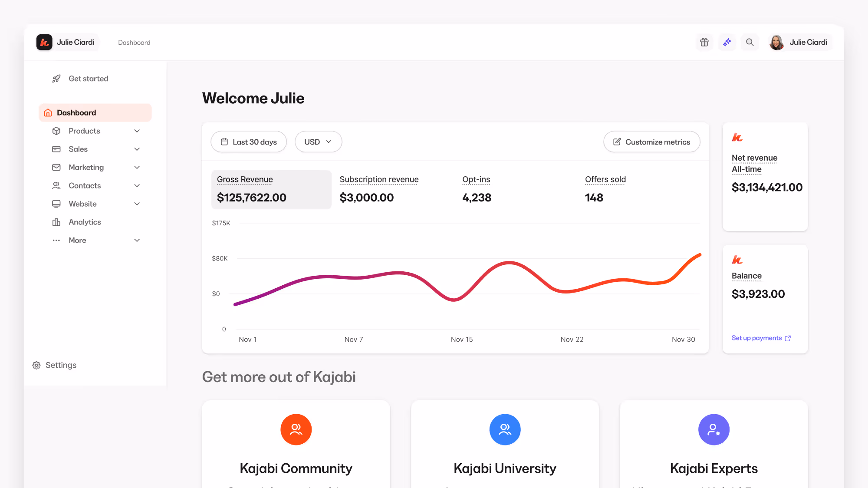Click the Customize metrics button
This screenshot has width=868, height=488.
pos(651,142)
